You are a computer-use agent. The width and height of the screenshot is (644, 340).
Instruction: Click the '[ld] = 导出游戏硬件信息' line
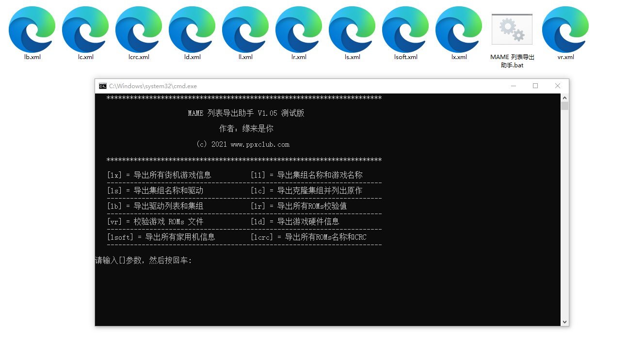pos(295,221)
